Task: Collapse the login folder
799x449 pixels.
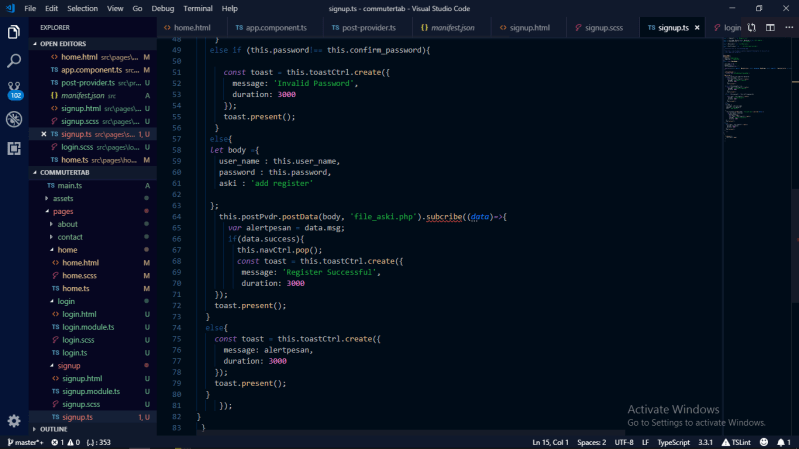Action: click(93, 301)
